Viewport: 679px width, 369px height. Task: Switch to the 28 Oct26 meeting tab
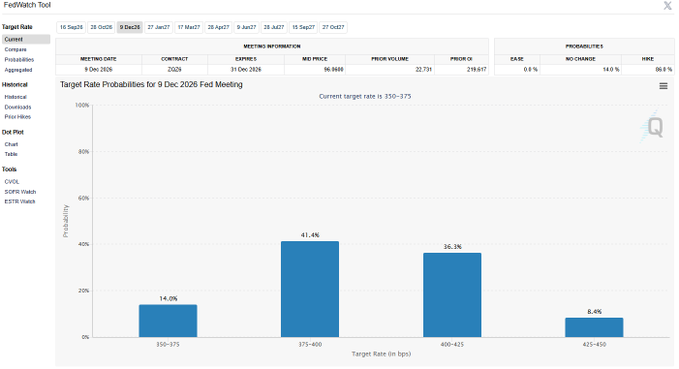click(x=101, y=27)
